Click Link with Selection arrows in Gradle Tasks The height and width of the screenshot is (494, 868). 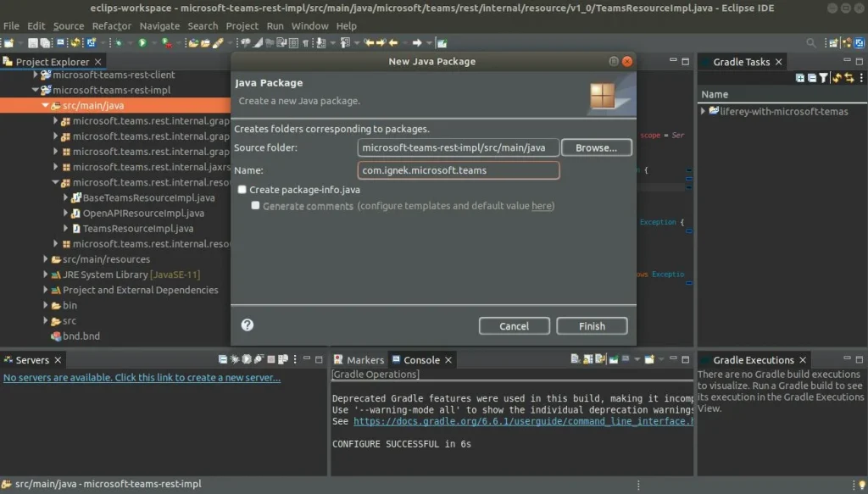coord(849,78)
